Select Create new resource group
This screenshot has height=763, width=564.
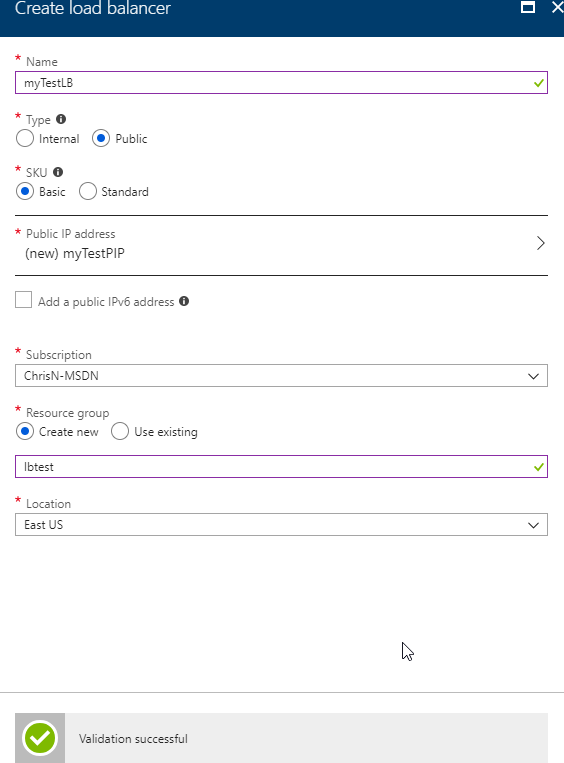(25, 431)
